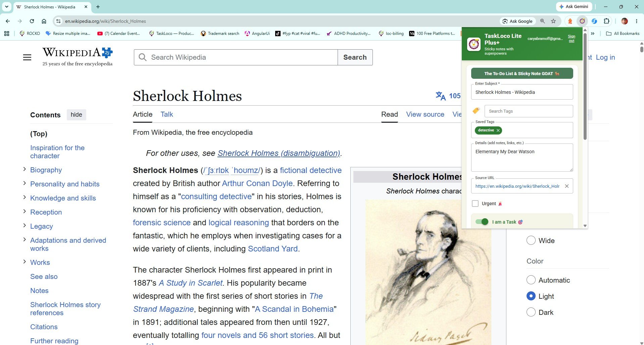Click the orange extension icon in toolbar

coord(570,21)
